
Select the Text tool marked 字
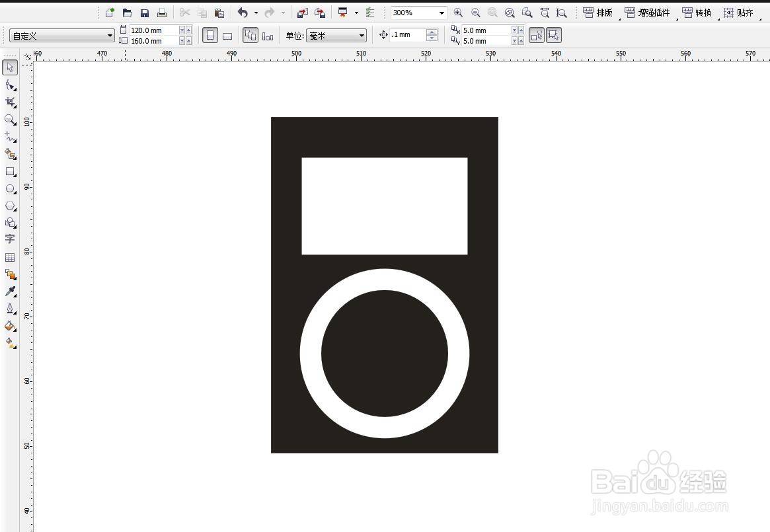click(x=10, y=239)
